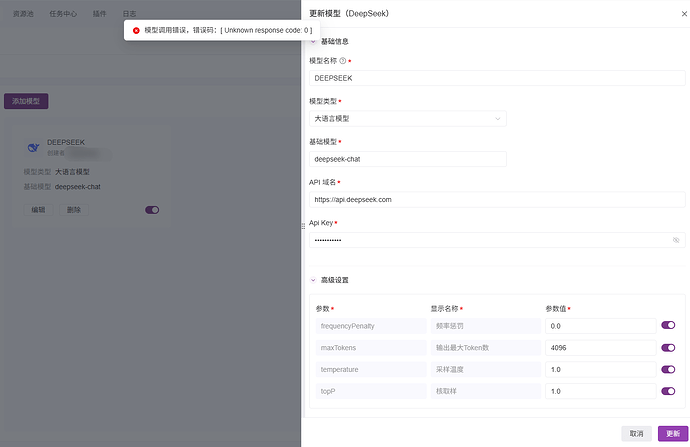Click the 取消 button
690x447 pixels.
(x=636, y=434)
